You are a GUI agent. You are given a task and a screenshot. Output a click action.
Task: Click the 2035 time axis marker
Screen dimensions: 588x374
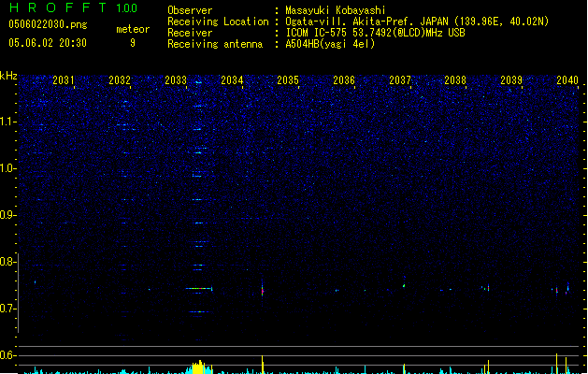point(288,80)
